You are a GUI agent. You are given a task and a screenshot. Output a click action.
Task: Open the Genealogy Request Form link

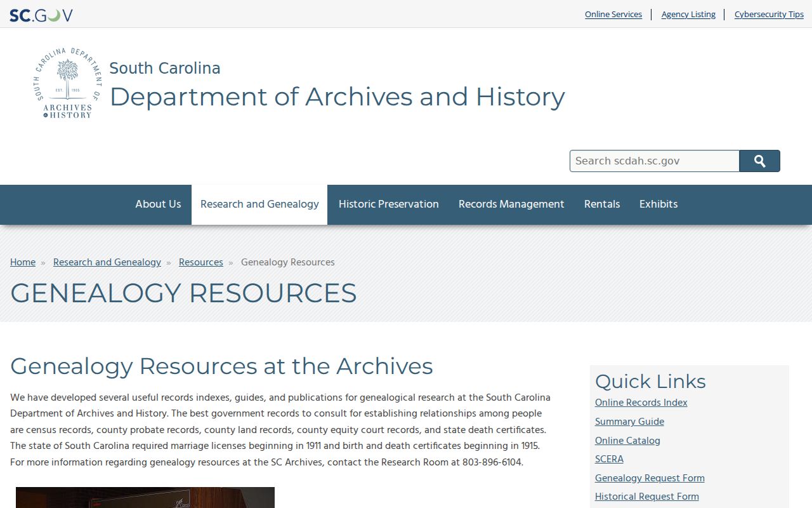pyautogui.click(x=650, y=478)
